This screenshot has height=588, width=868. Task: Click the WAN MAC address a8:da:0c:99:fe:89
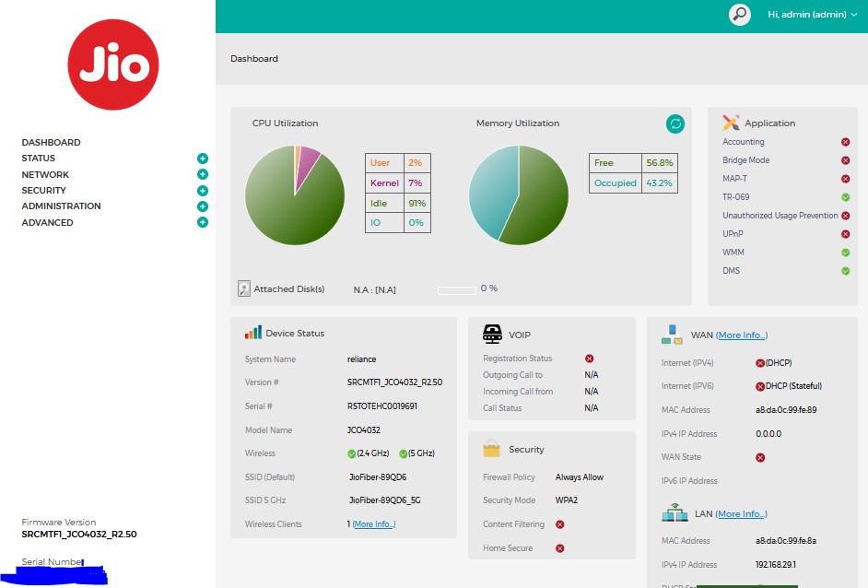click(786, 410)
